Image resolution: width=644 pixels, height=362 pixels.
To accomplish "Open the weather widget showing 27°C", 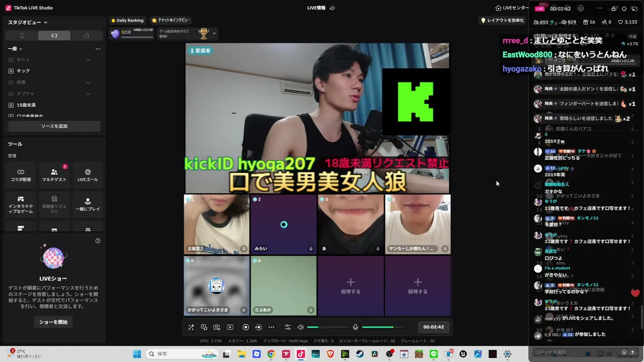I will pyautogui.click(x=24, y=354).
